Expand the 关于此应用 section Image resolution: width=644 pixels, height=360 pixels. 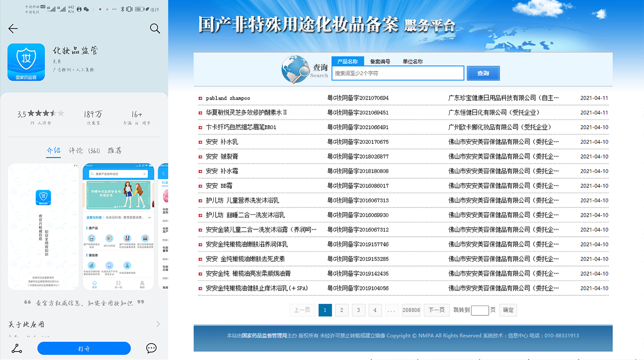coord(84,325)
